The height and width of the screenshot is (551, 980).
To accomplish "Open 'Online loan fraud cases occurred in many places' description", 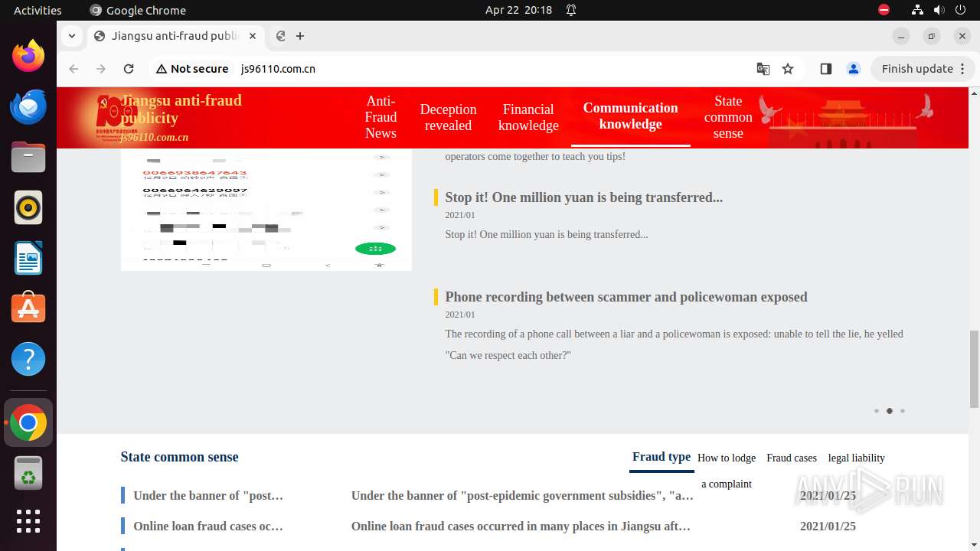I will point(521,527).
